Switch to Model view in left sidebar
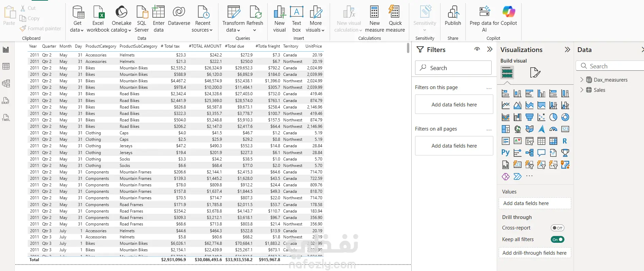The height and width of the screenshot is (271, 644). [6, 84]
